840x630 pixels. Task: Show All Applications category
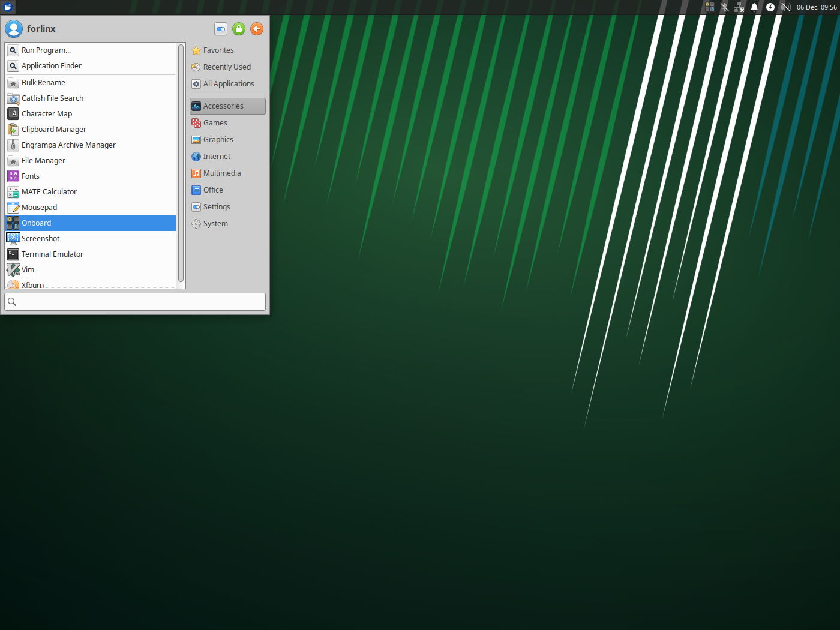click(x=227, y=84)
